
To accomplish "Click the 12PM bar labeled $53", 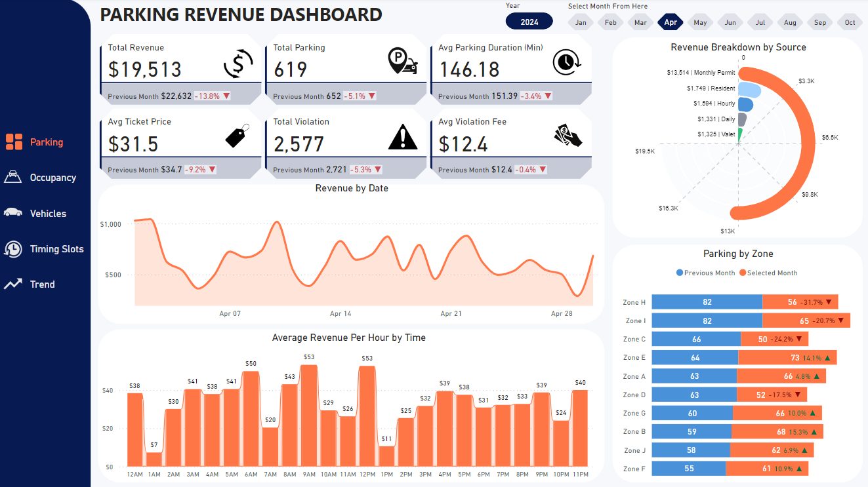I will 367,416.
